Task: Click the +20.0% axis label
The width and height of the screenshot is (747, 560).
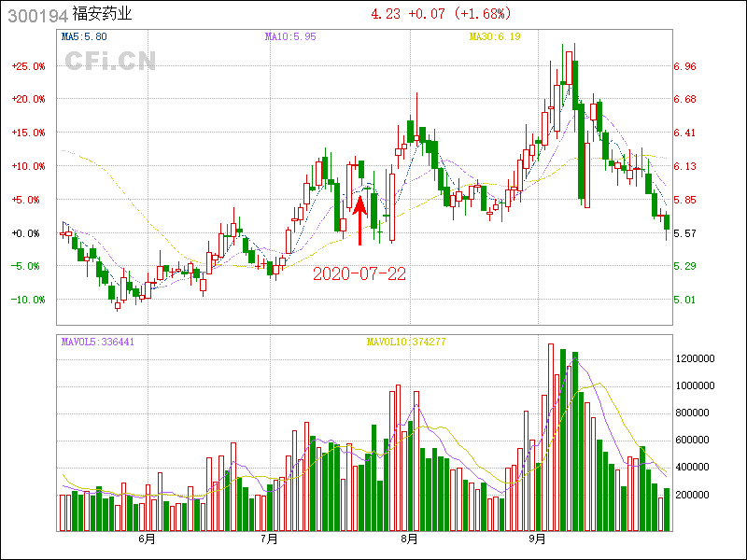Action: click(x=29, y=99)
